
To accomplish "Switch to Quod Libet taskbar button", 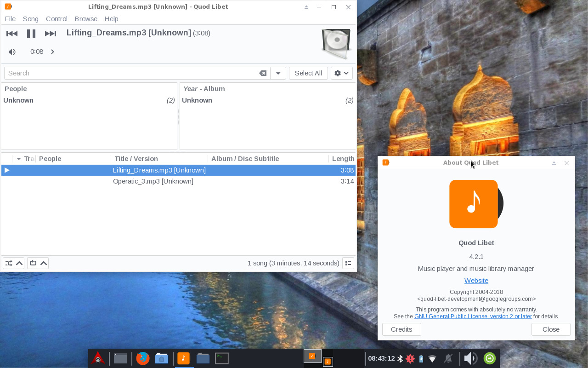I will tap(183, 358).
